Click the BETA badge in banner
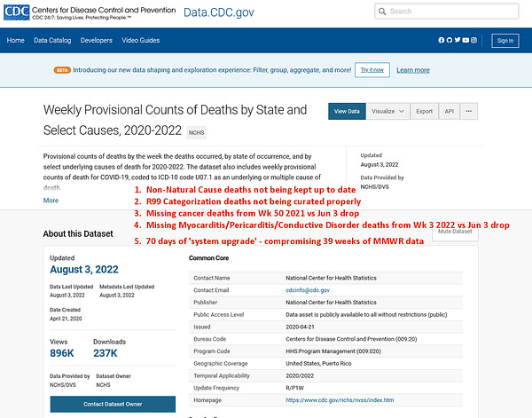Screen dimensions: 532x418 point(62,70)
